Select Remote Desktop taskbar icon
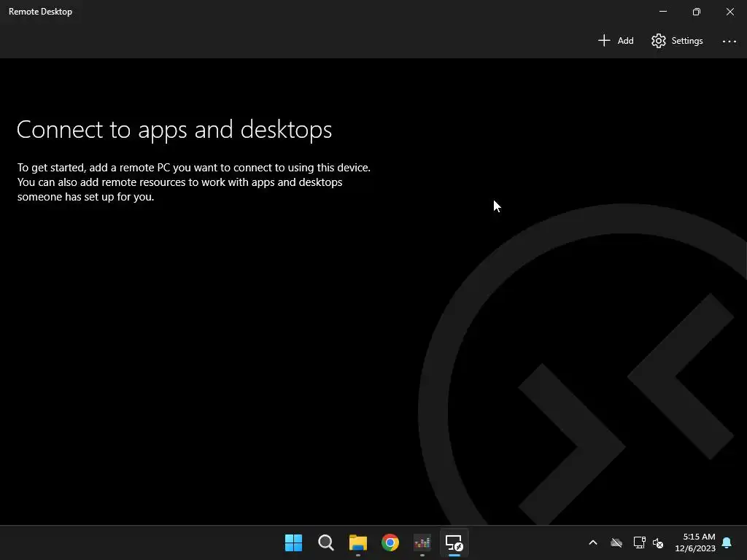 click(454, 542)
